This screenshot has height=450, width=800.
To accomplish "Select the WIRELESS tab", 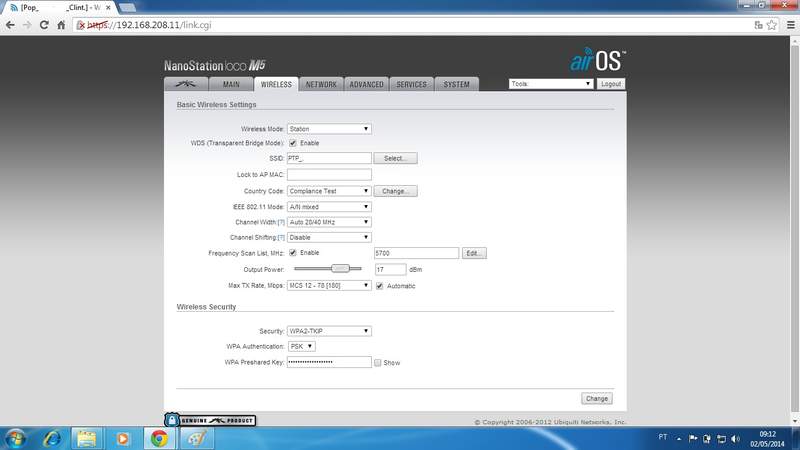I will click(x=276, y=84).
